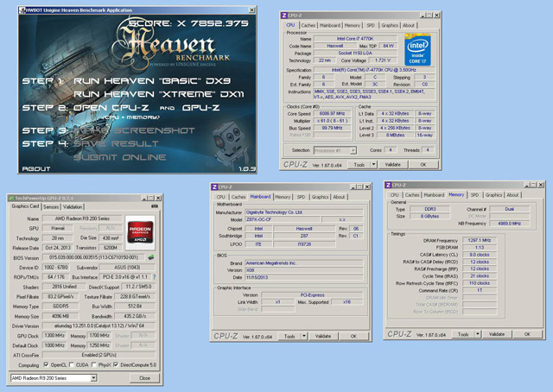Click About in Heaven benchmark app
Viewport: 553px width, 392px height.
click(36, 169)
